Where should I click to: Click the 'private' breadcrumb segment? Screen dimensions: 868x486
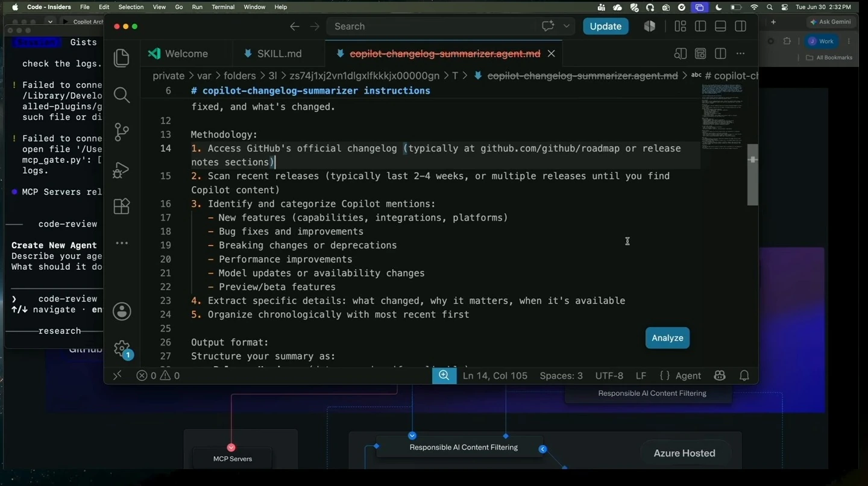coord(169,76)
